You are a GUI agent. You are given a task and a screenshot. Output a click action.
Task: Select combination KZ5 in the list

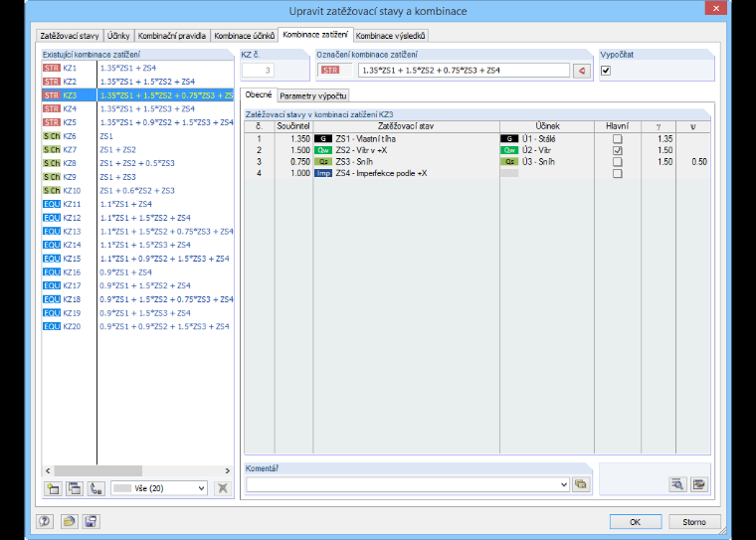(138, 122)
